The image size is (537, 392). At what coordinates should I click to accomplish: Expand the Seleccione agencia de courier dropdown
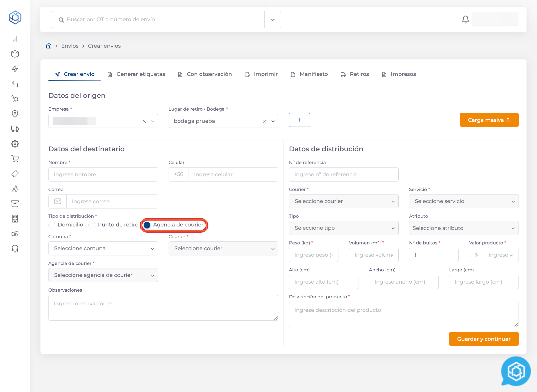pyautogui.click(x=103, y=275)
